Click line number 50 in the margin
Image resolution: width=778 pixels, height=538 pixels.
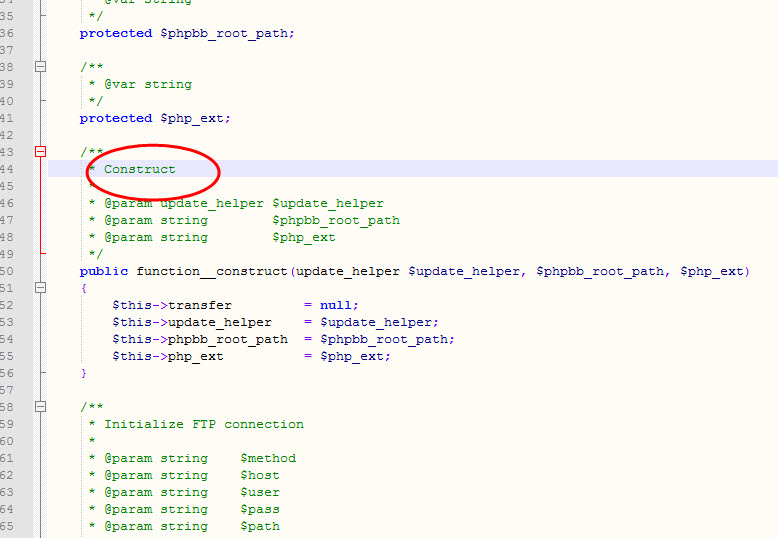[x=7, y=271]
